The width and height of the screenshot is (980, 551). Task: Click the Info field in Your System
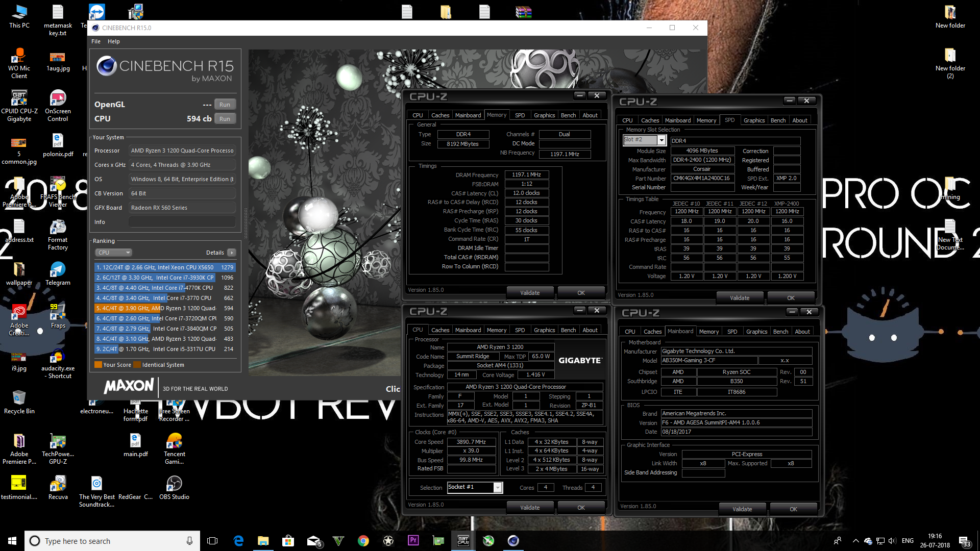(x=182, y=222)
